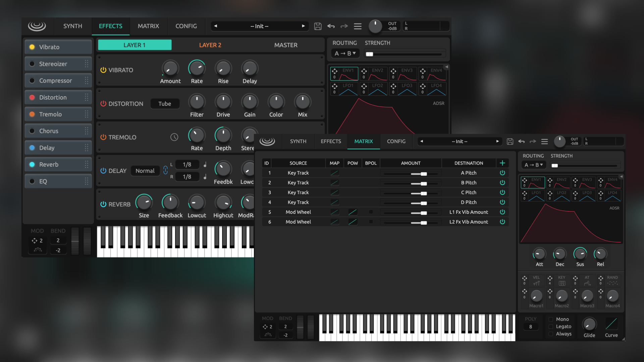Toggle the Vibrato effect power button
Screen dimensions: 644x362
click(x=103, y=70)
